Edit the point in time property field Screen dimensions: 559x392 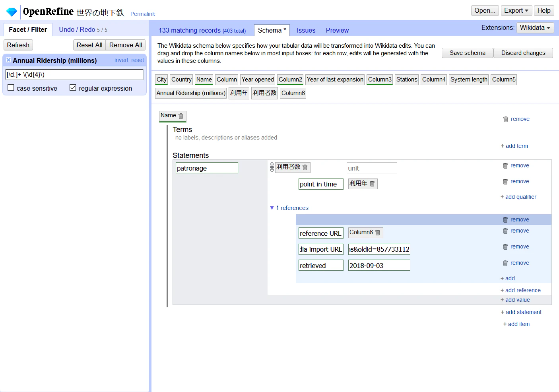click(x=321, y=184)
